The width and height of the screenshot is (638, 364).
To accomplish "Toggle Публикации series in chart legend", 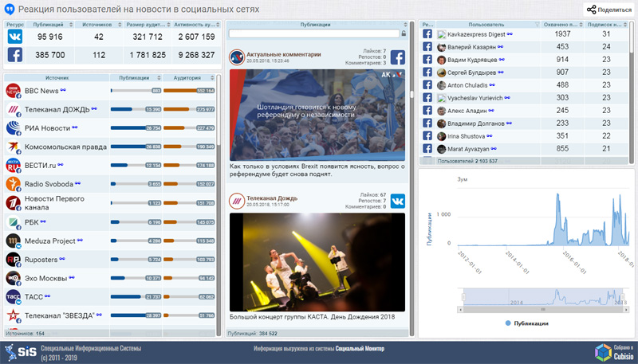I will 527,323.
